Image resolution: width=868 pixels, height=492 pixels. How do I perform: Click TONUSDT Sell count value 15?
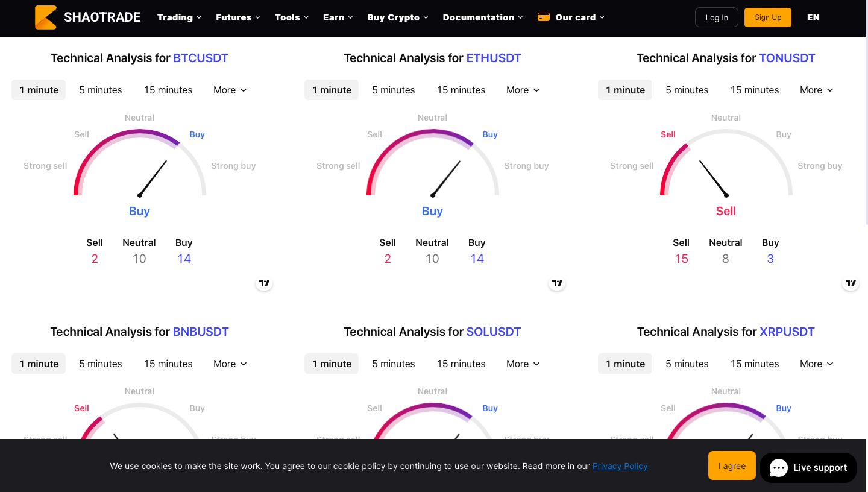pyautogui.click(x=681, y=259)
